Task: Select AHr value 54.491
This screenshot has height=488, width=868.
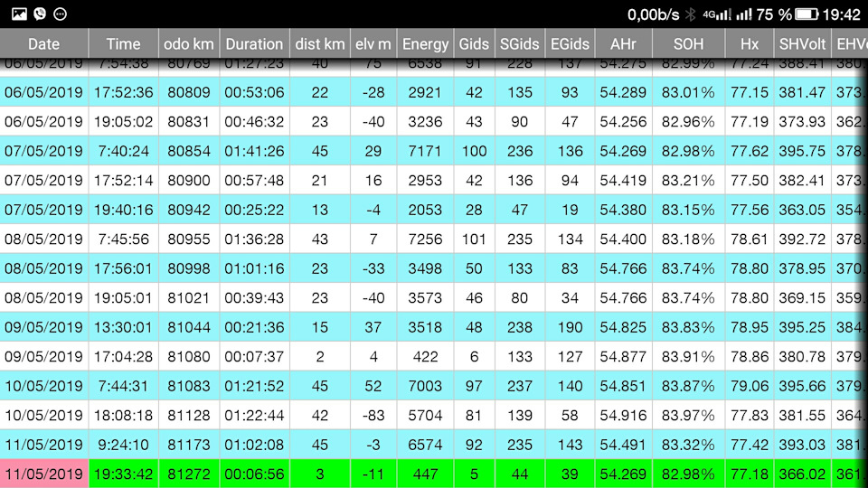Action: (x=623, y=445)
